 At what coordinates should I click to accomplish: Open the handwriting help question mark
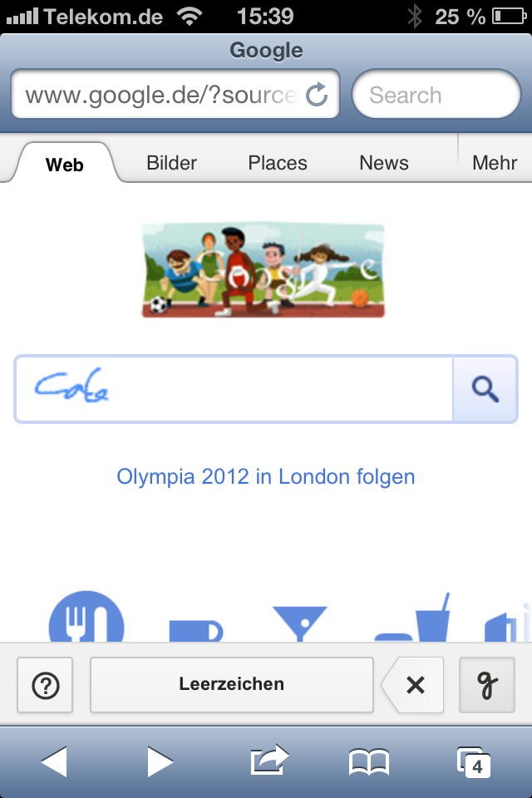pyautogui.click(x=45, y=685)
